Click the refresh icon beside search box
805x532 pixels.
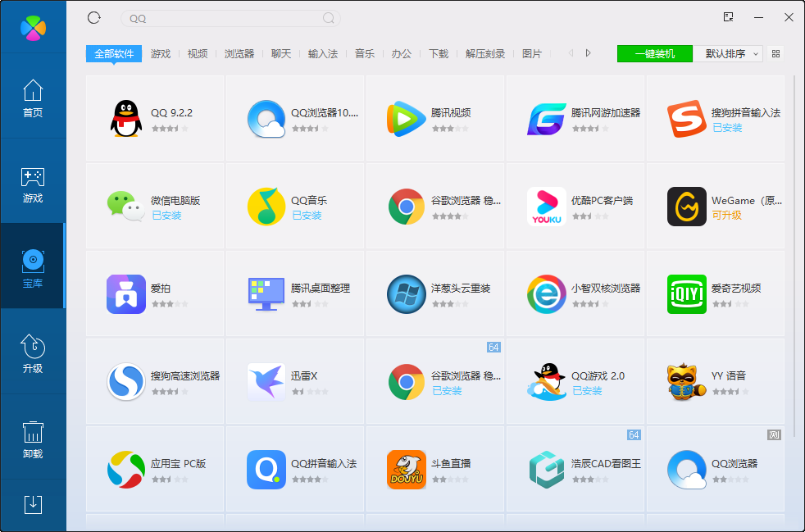[x=94, y=18]
